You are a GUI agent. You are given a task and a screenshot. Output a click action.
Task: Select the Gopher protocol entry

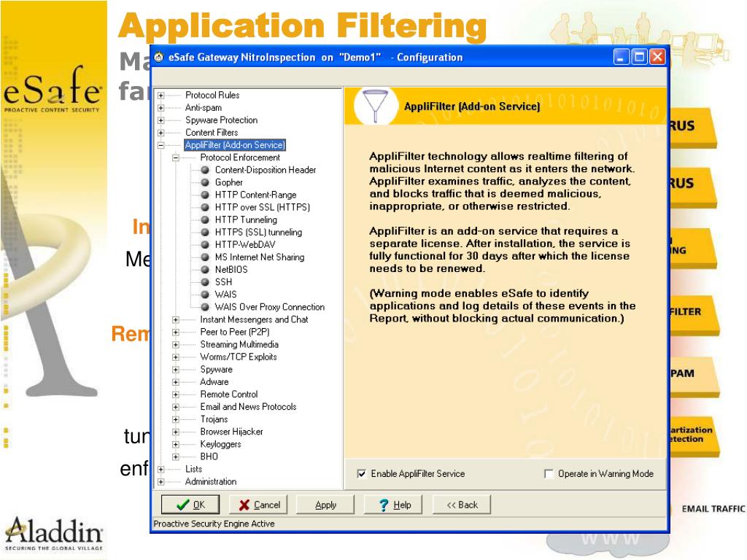coord(228,182)
